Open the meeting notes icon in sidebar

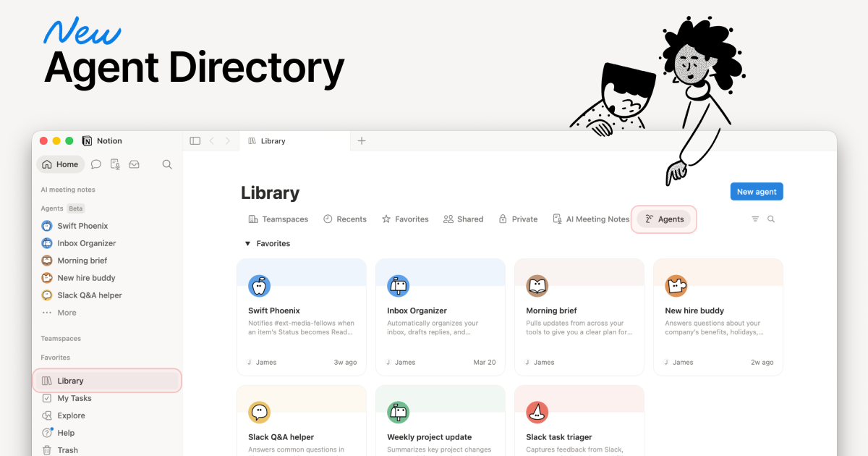(115, 164)
